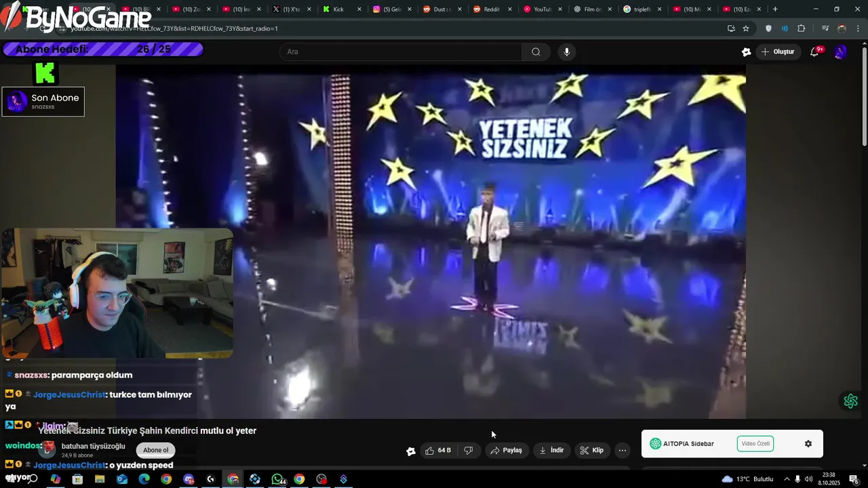Bookmark this page with the star icon
The height and width of the screenshot is (488, 868).
point(746,28)
